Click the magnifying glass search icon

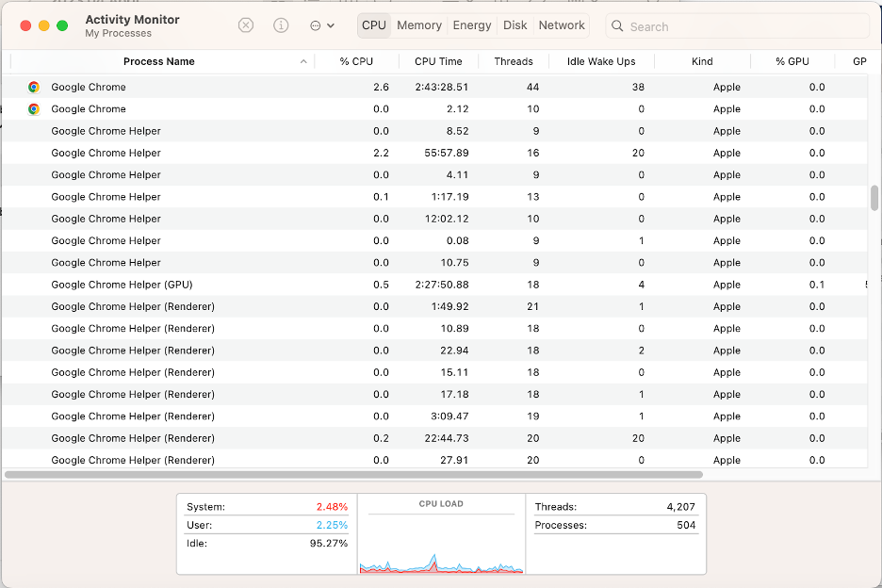coord(617,25)
